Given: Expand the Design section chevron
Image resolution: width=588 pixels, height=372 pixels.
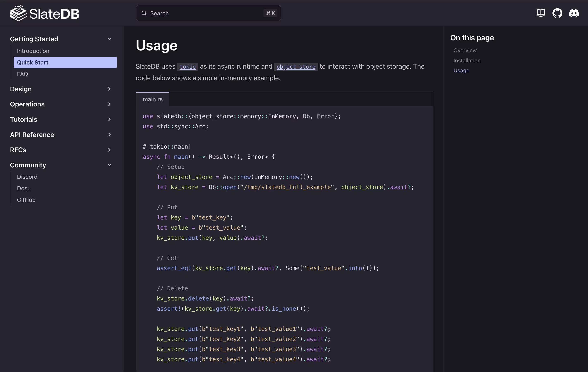Looking at the screenshot, I should point(109,89).
